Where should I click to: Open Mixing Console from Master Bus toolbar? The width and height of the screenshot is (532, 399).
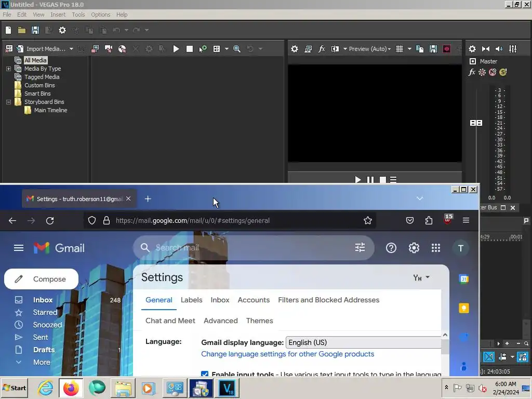click(x=513, y=49)
